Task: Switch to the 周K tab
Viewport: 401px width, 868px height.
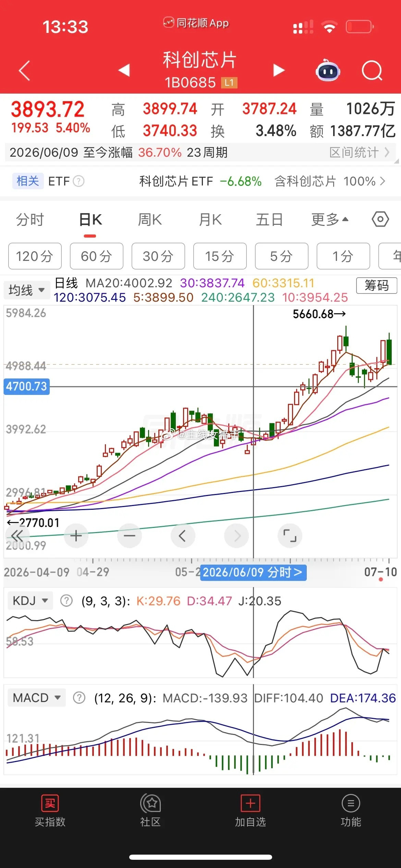Action: point(150,219)
